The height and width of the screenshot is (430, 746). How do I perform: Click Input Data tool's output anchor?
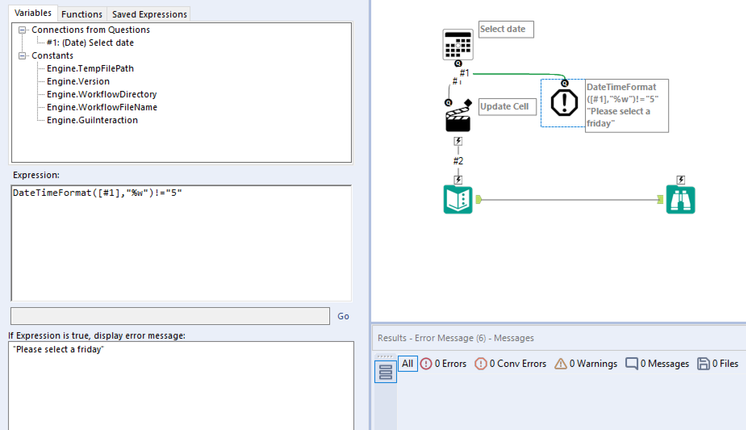click(479, 199)
